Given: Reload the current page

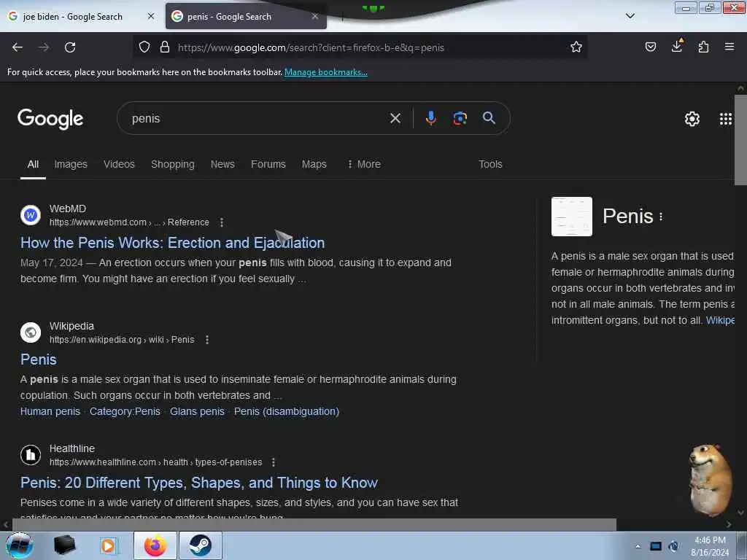Looking at the screenshot, I should tap(70, 47).
